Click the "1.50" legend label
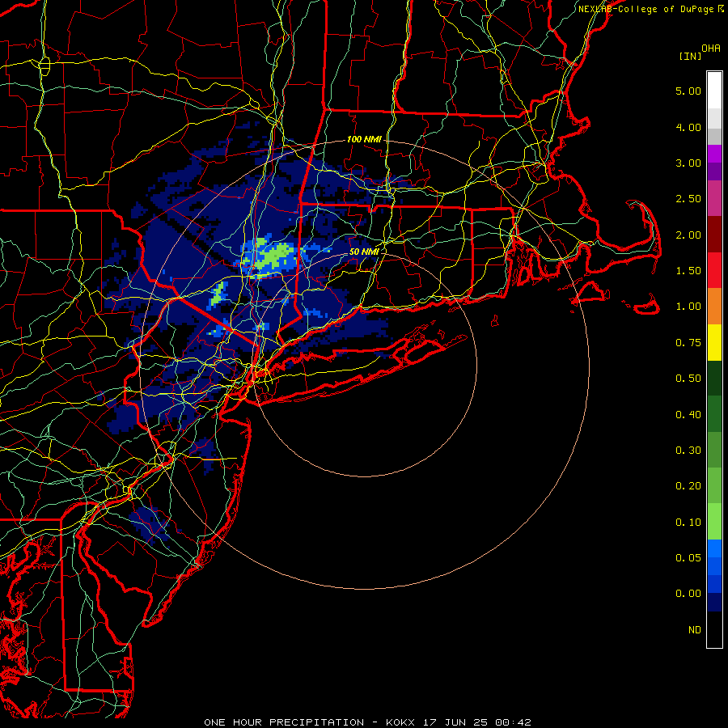The image size is (728, 728). pos(688,271)
